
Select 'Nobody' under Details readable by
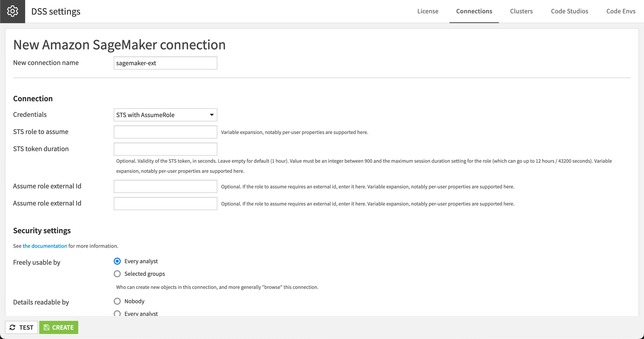(x=117, y=301)
